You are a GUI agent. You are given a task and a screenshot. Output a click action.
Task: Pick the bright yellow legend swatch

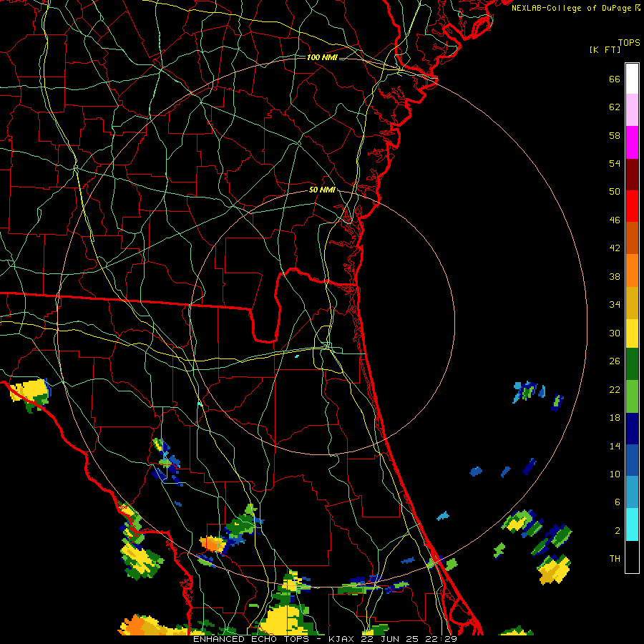(x=632, y=333)
